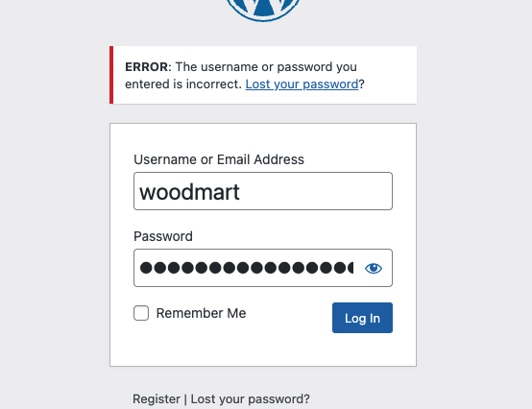Screen dimensions: 532x409
Task: Click the WordPress logo at top
Action: click(x=263, y=10)
